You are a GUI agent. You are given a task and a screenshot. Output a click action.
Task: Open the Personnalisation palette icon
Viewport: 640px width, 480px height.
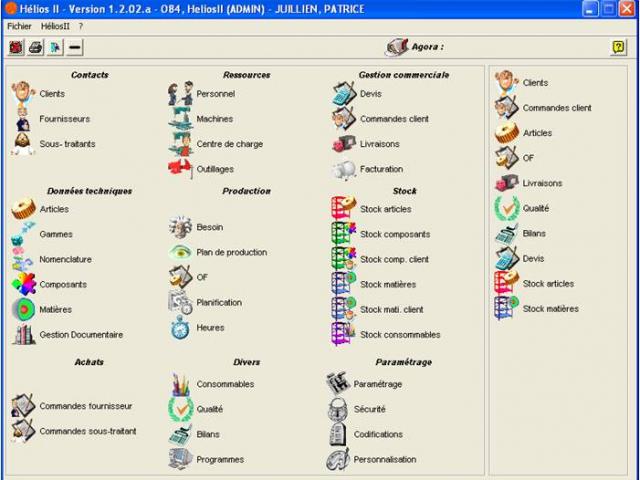[338, 459]
